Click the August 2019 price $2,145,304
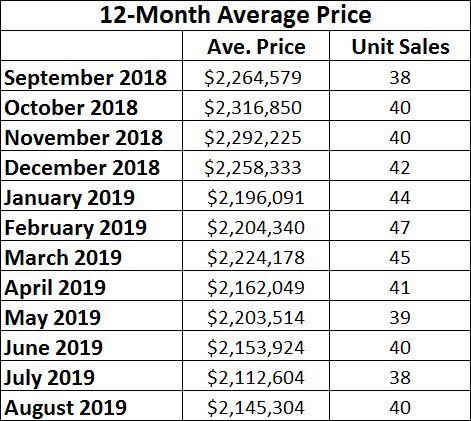This screenshot has width=471, height=421. tap(256, 408)
